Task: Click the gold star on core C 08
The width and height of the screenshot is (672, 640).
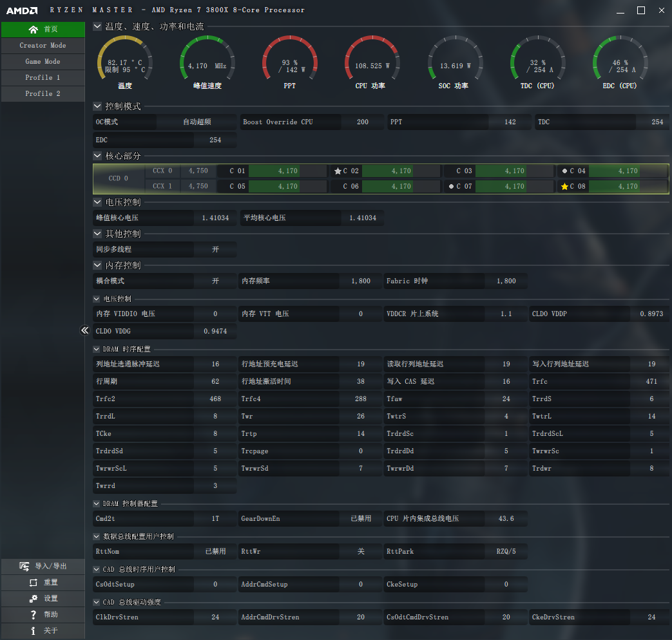Action: (565, 186)
